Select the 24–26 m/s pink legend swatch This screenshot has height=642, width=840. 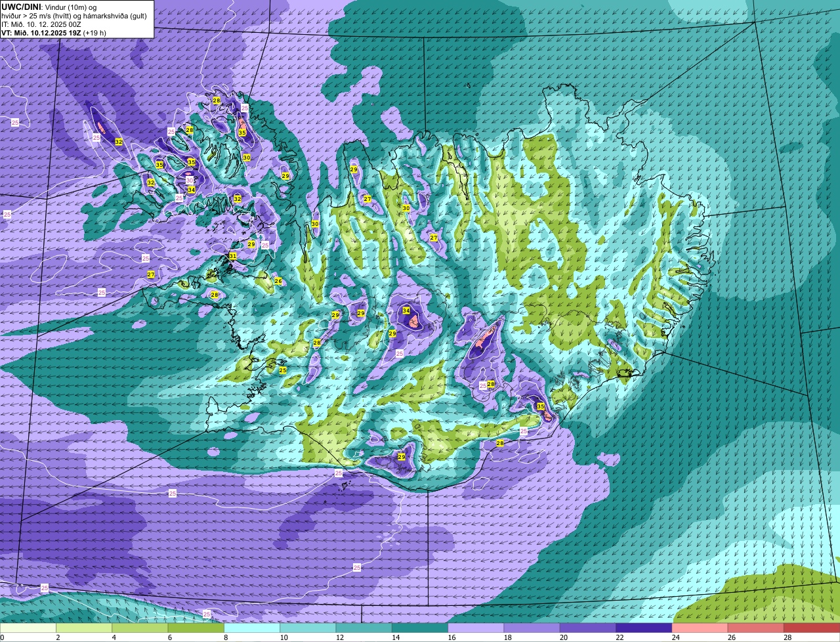click(700, 628)
